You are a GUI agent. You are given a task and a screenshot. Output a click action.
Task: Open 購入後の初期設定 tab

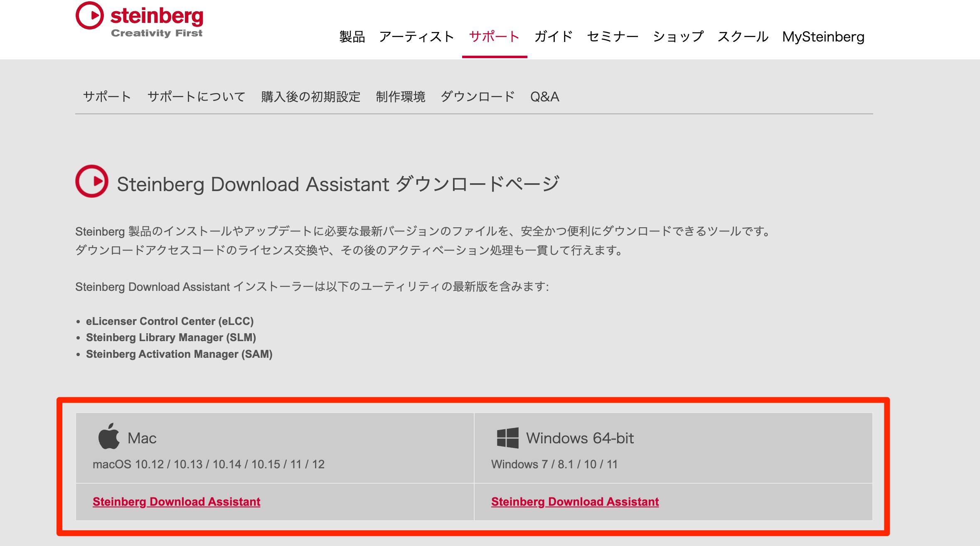pos(310,96)
